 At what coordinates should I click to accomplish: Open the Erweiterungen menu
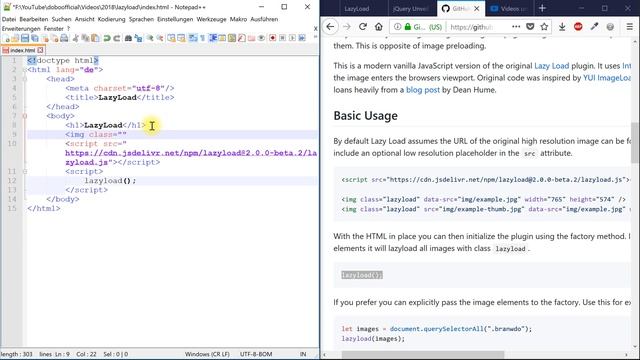(21, 29)
